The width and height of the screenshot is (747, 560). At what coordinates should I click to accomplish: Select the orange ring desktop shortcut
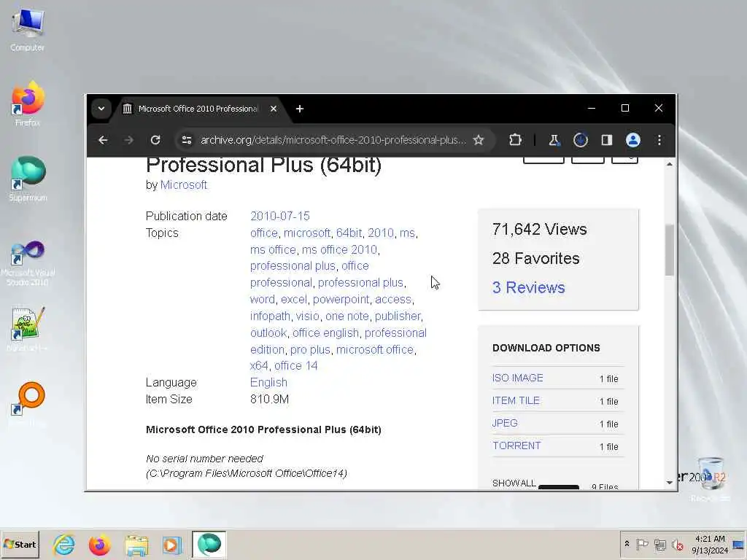pyautogui.click(x=28, y=404)
